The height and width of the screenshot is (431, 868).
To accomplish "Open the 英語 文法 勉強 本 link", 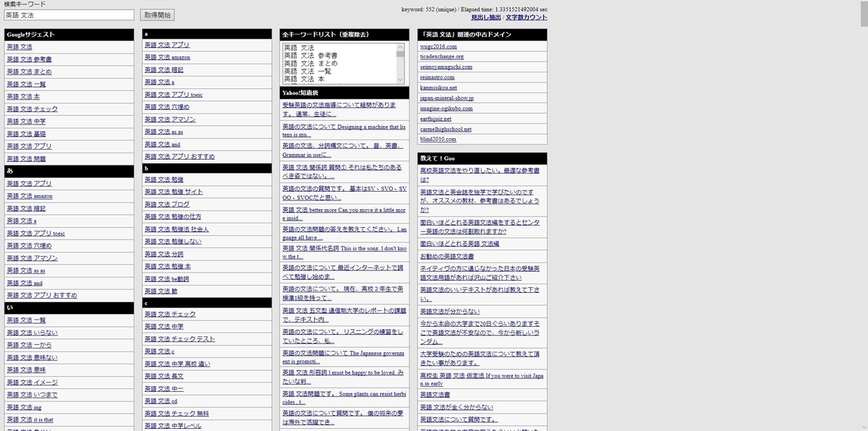I will coord(168,267).
